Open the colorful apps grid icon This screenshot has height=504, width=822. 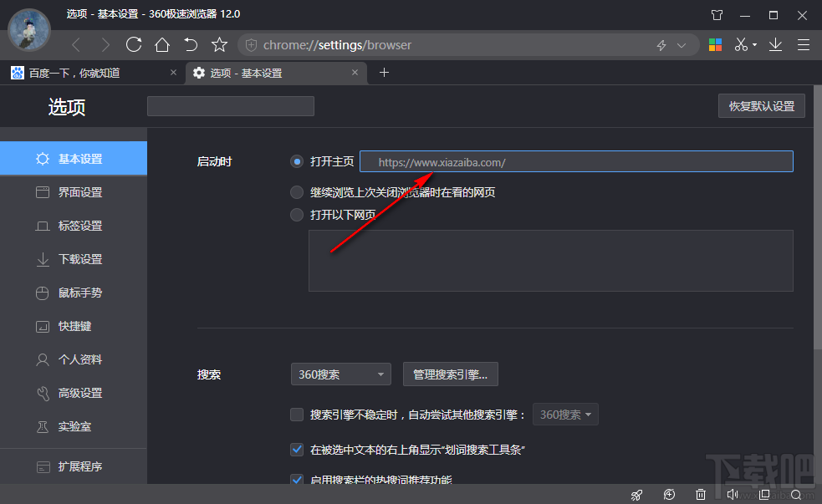[x=715, y=45]
